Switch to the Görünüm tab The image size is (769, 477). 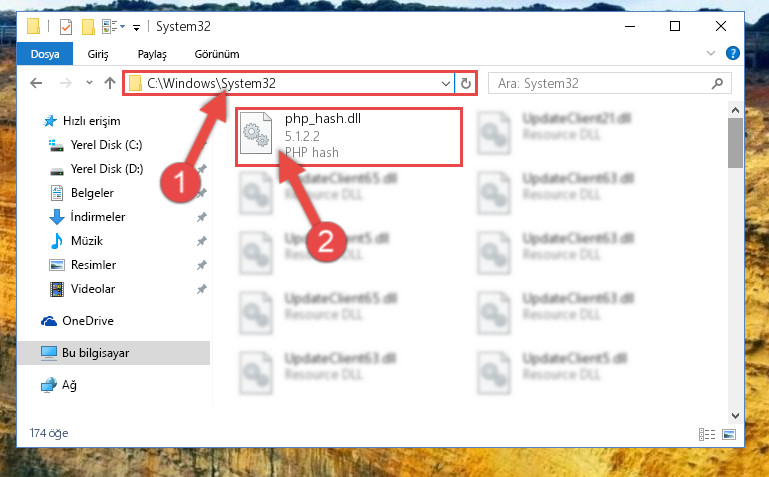pyautogui.click(x=217, y=54)
